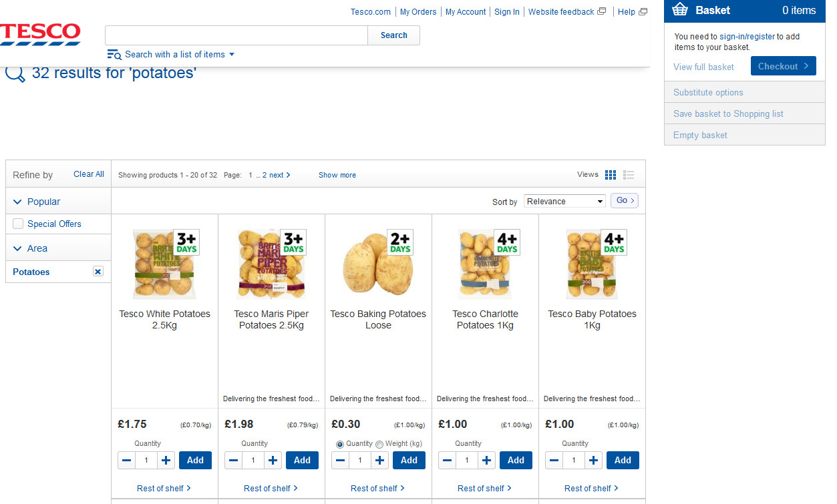This screenshot has width=837, height=504.
Task: Decrease quantity for Charlotte Potatoes
Action: (x=448, y=460)
